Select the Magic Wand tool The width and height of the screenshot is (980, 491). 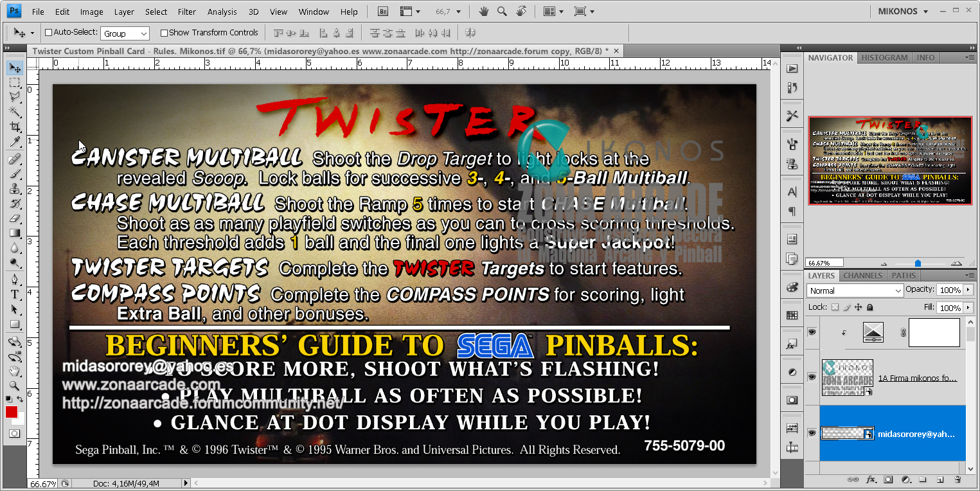(x=15, y=112)
